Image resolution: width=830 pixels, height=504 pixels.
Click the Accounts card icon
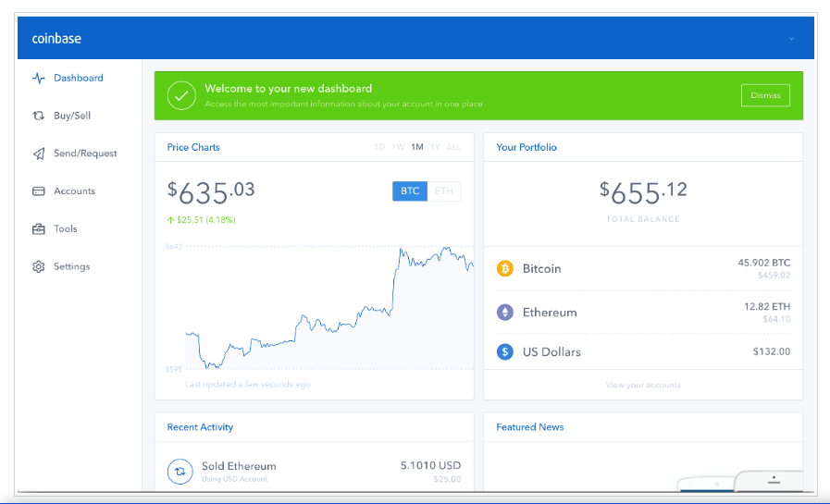[x=39, y=191]
